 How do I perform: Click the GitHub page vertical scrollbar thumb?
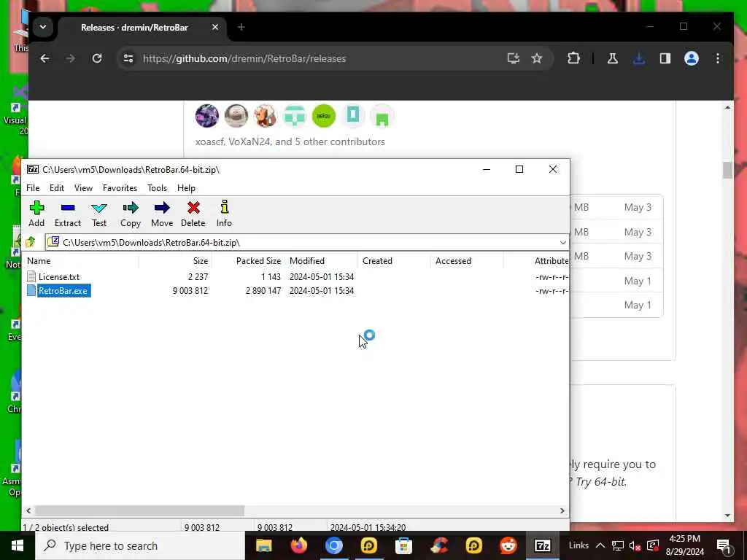tap(727, 170)
